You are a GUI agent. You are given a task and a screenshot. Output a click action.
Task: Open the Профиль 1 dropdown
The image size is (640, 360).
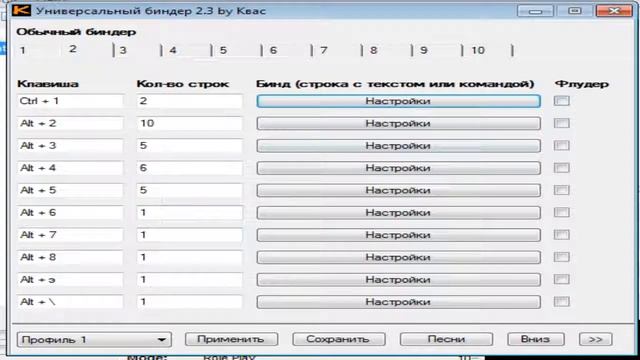[94, 340]
